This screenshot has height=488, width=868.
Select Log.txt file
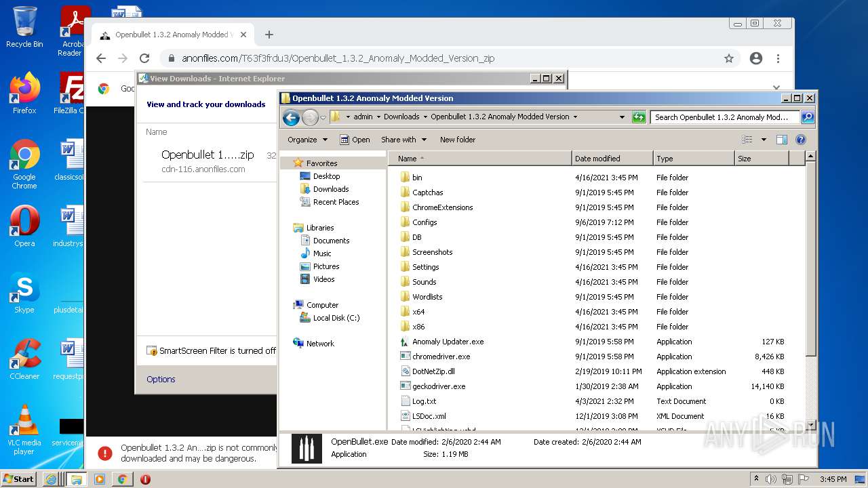pyautogui.click(x=424, y=401)
